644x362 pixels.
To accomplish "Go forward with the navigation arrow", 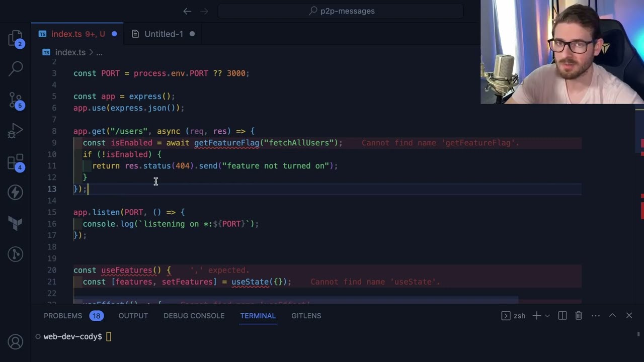I will 204,11.
